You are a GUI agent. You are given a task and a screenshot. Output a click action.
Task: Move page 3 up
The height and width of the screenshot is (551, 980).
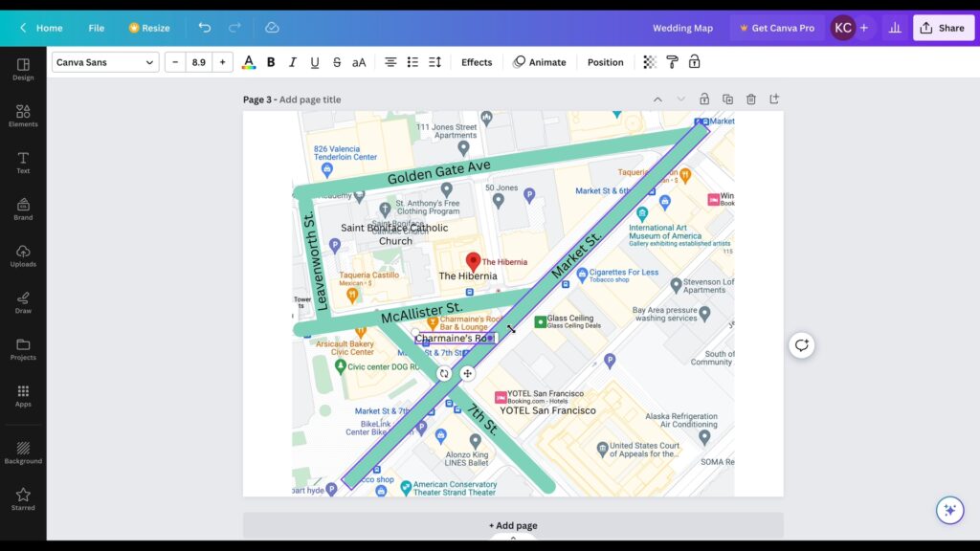pyautogui.click(x=657, y=99)
